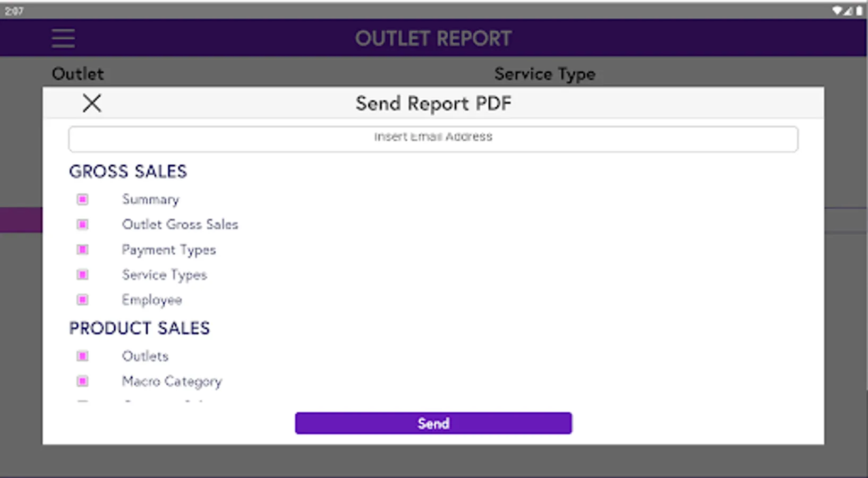Click the Wi-Fi status icon
Screen dimensions: 868x478
click(x=837, y=11)
